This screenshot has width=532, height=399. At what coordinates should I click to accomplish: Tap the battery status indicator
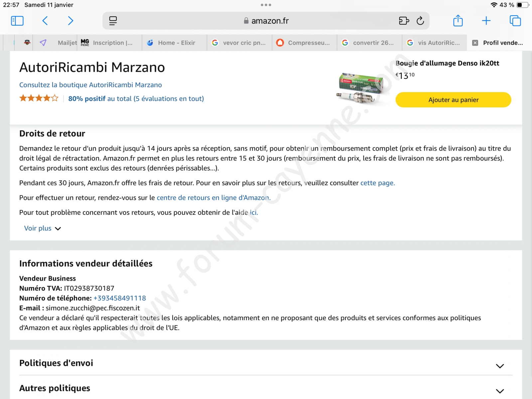click(x=523, y=5)
